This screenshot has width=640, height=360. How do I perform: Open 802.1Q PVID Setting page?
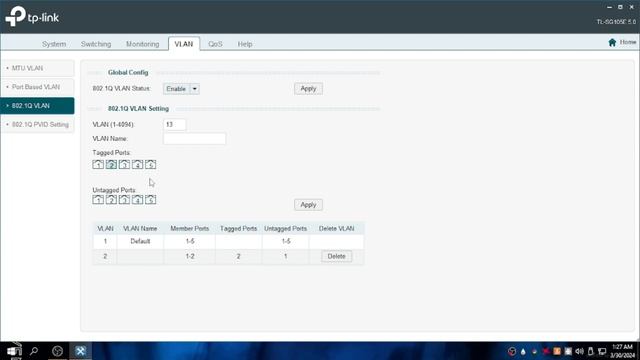click(x=37, y=124)
